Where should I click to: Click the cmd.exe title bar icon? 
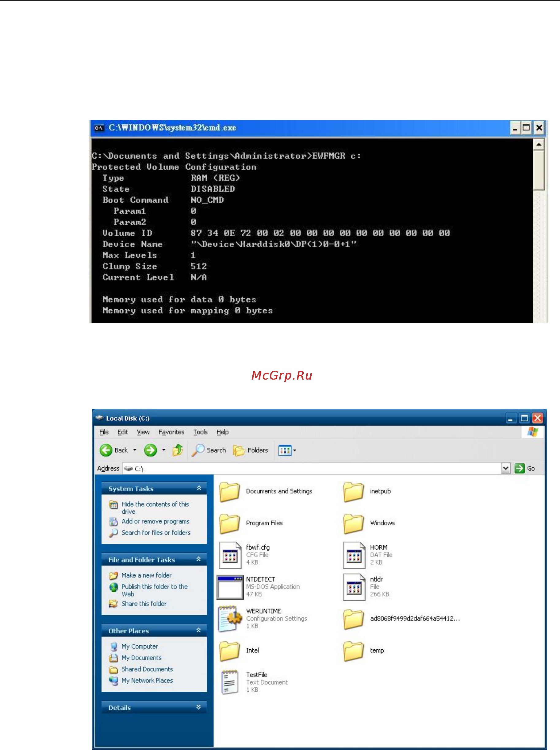tap(99, 128)
